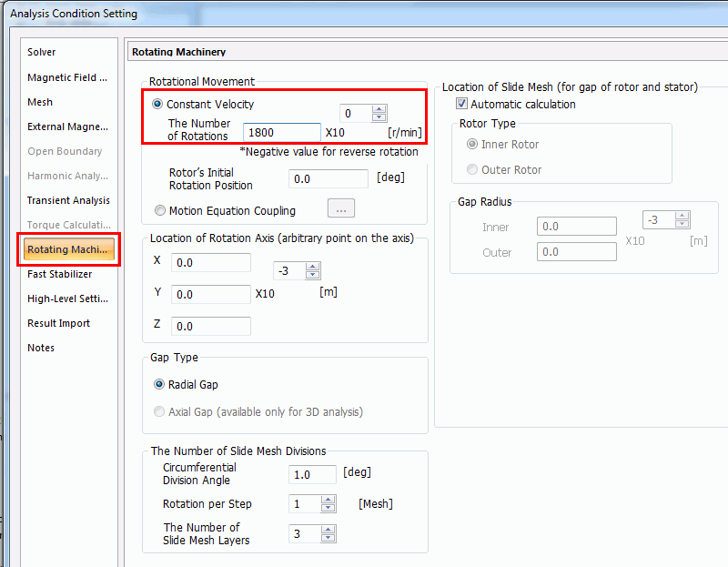Uncheck Automatic calculation checkbox
Screen dimensions: 728x567
(461, 104)
